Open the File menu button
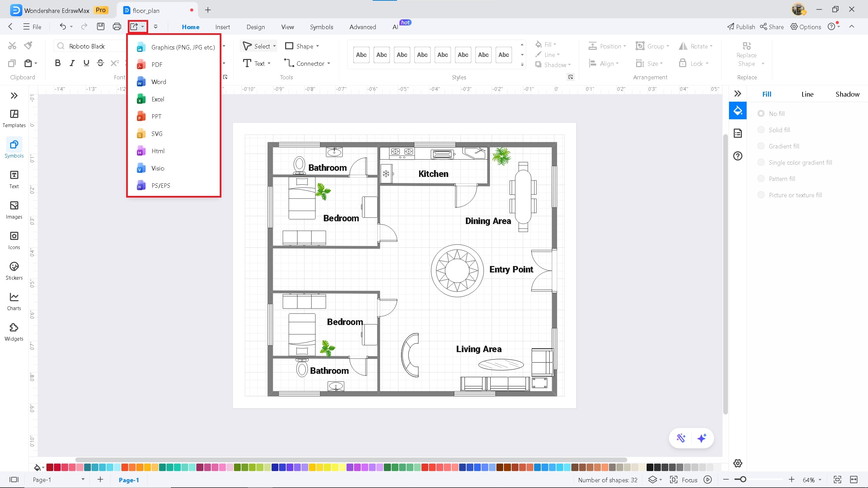868x488 pixels. click(x=32, y=27)
